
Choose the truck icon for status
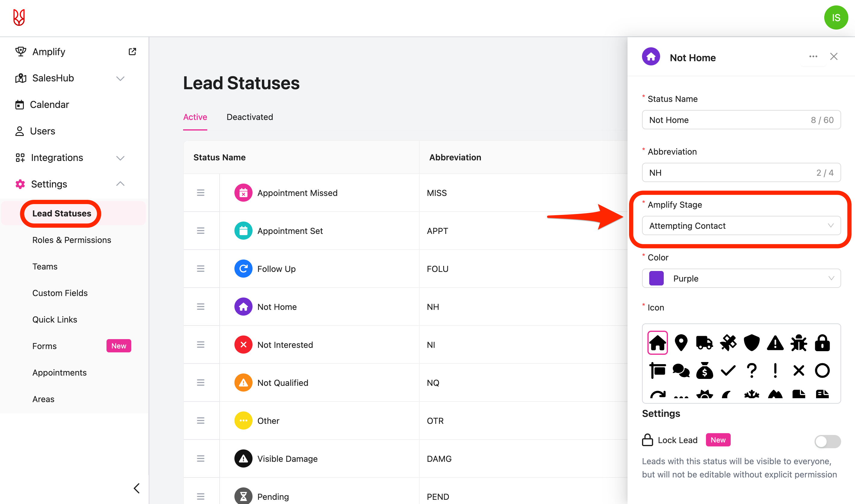pos(704,343)
